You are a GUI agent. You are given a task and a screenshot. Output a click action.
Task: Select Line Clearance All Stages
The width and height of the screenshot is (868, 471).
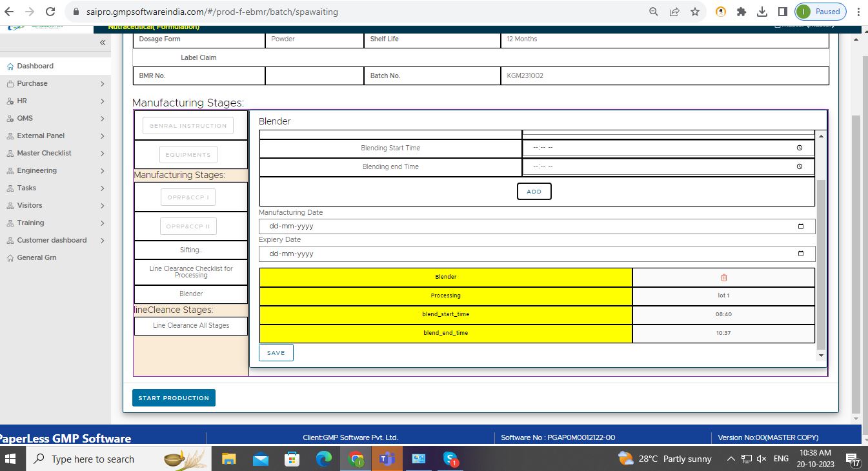tap(191, 325)
